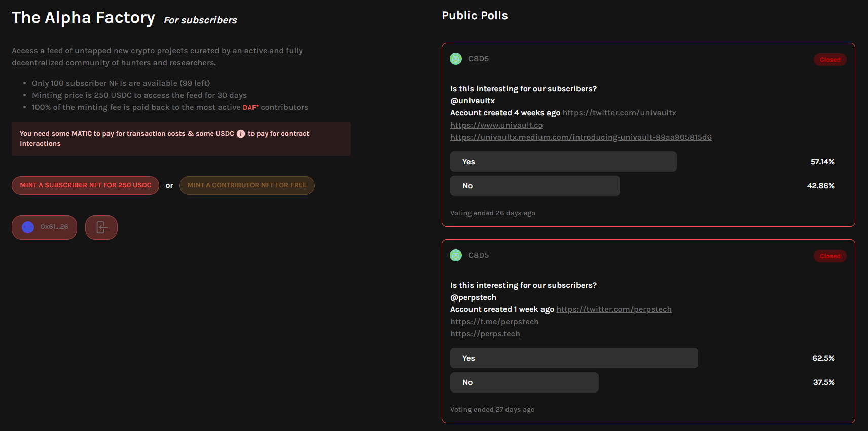The height and width of the screenshot is (431, 868).
Task: Open the twitter.com/perpstech link
Action: [x=613, y=309]
